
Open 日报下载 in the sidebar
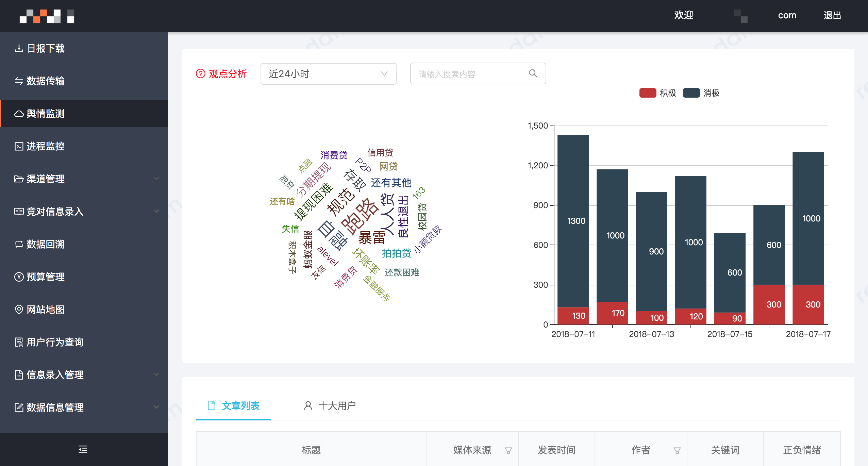(x=84, y=48)
